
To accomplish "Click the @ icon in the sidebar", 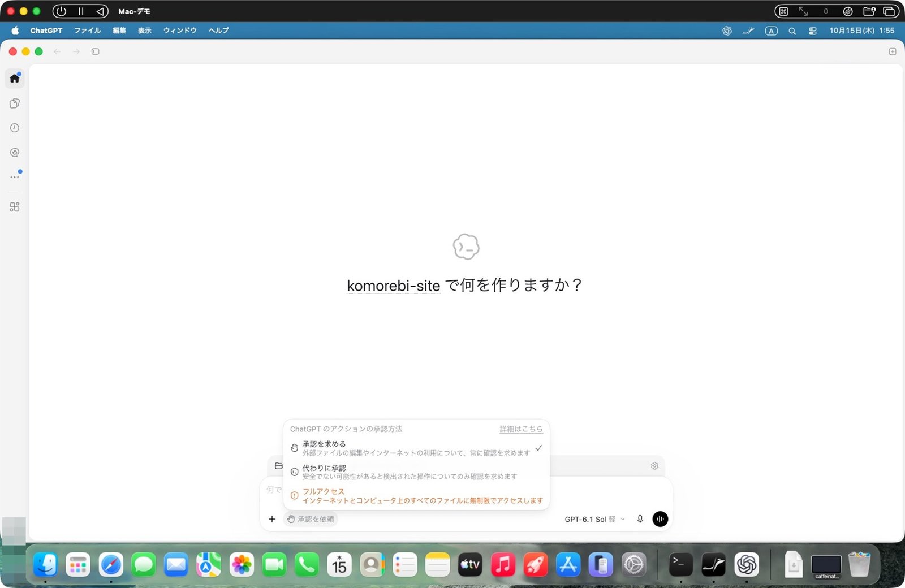I will coord(15,152).
